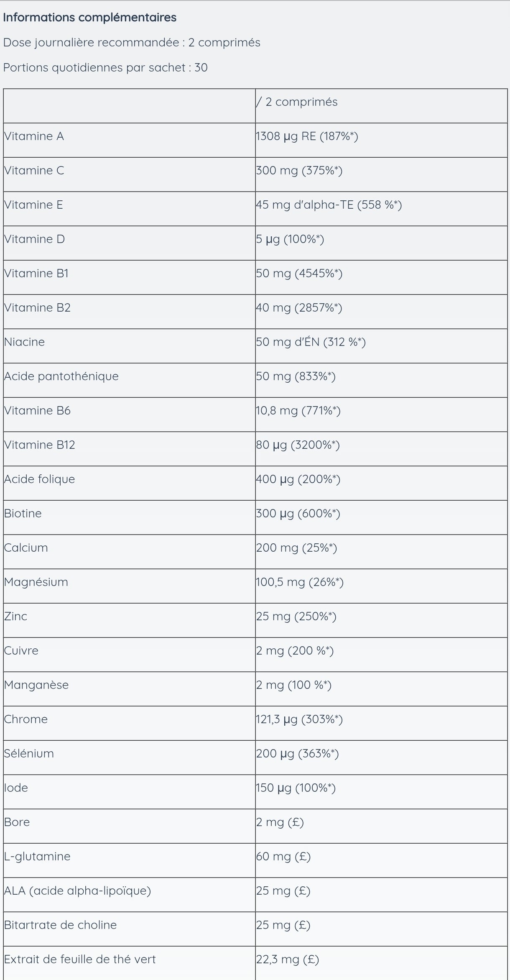Image resolution: width=510 pixels, height=980 pixels.
Task: Select the Vitamine E row label
Action: (x=33, y=205)
